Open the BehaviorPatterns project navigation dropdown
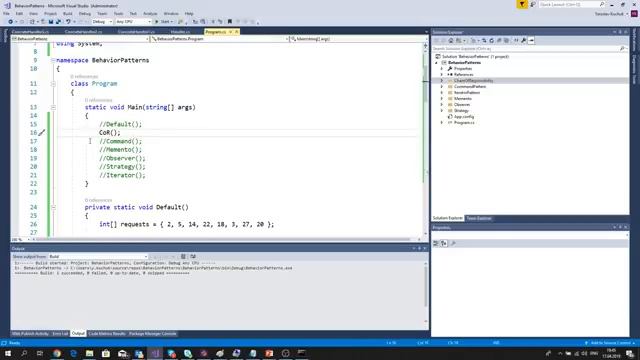The image size is (640, 360). tap(80, 39)
